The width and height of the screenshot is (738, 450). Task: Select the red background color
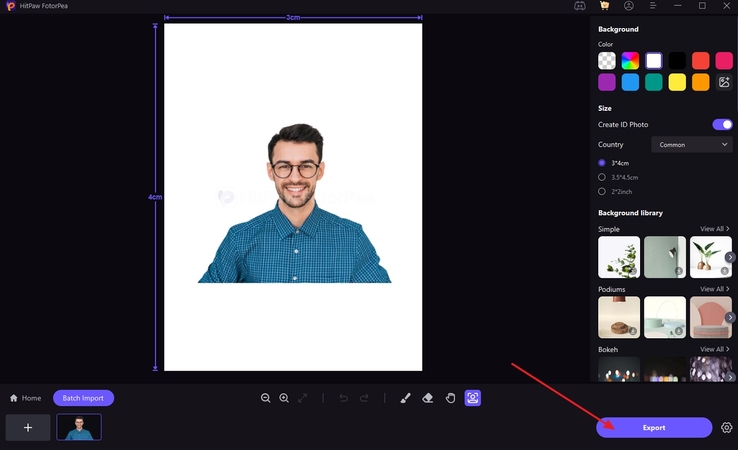(x=701, y=61)
